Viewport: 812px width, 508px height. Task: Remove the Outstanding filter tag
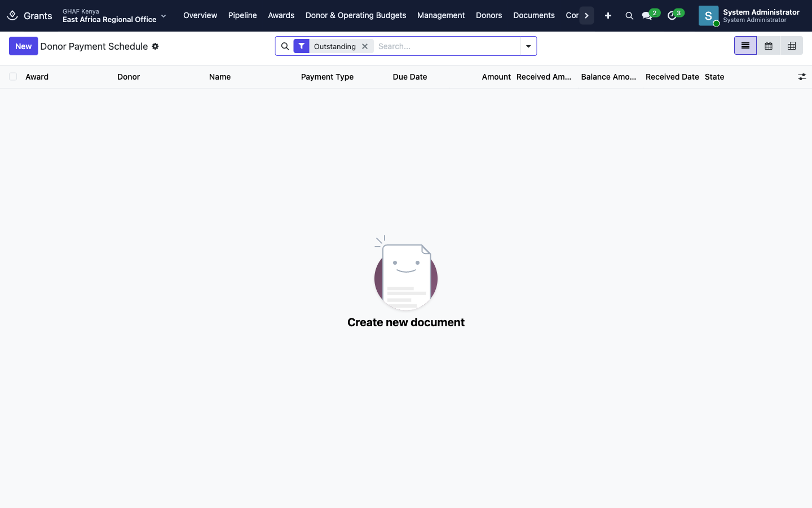point(365,46)
